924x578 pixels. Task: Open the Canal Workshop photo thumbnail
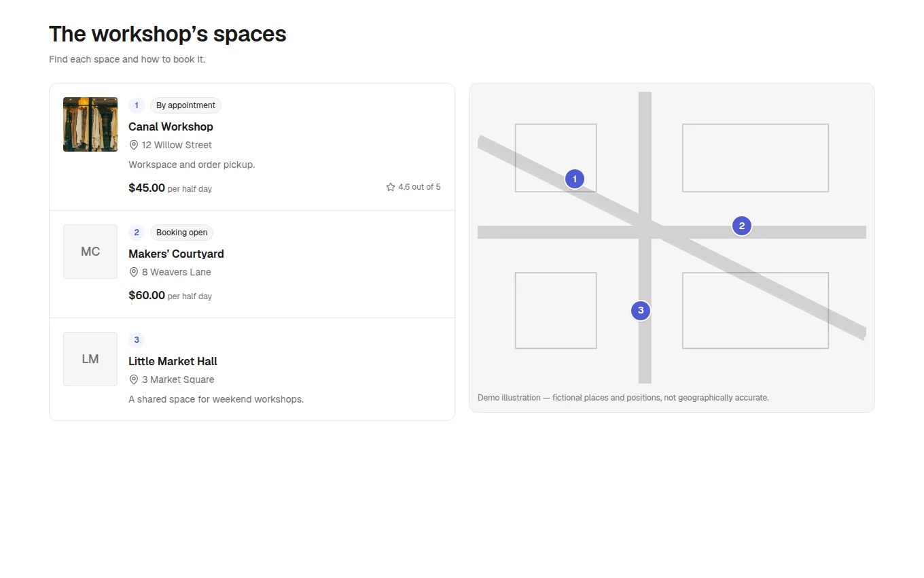90,124
